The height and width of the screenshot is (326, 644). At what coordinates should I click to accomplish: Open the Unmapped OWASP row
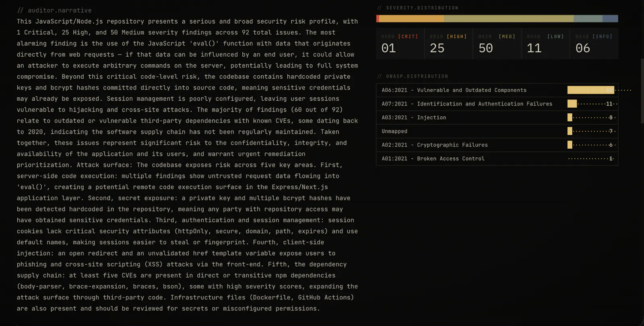point(497,131)
